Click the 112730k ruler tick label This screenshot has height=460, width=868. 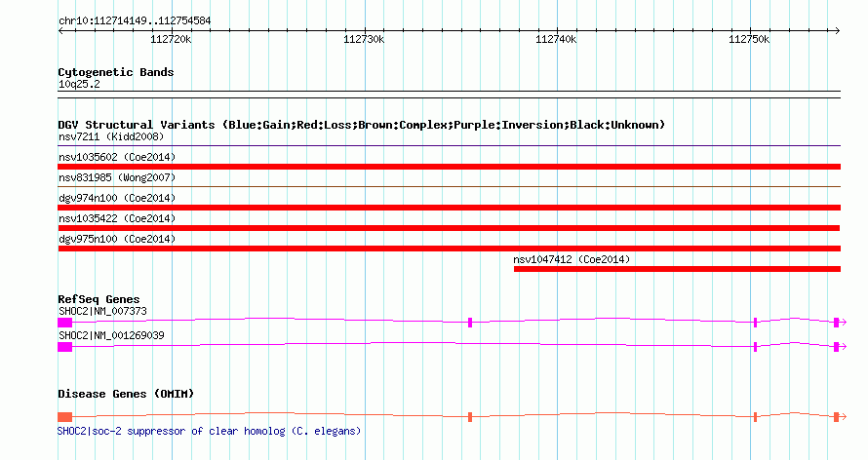pos(364,39)
